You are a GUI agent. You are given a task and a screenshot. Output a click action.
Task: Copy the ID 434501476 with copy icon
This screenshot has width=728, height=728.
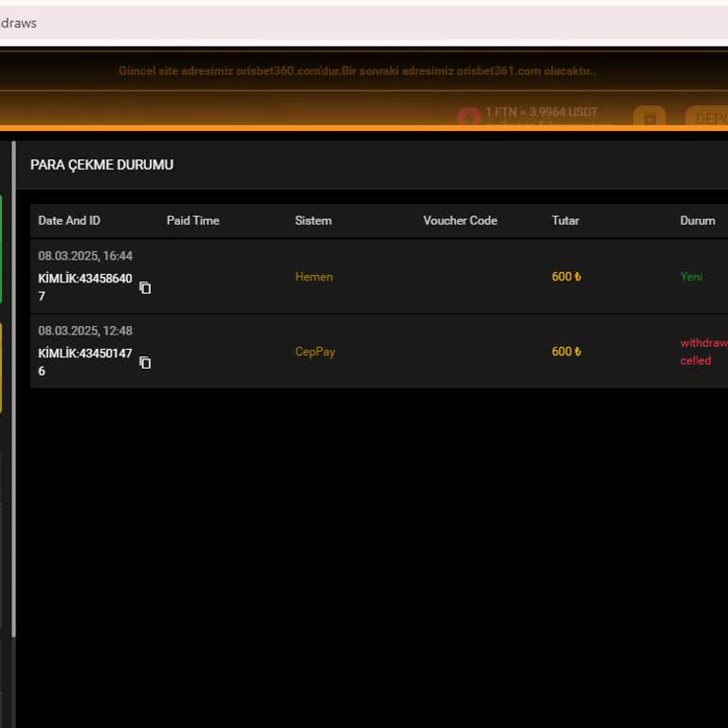pos(145,363)
